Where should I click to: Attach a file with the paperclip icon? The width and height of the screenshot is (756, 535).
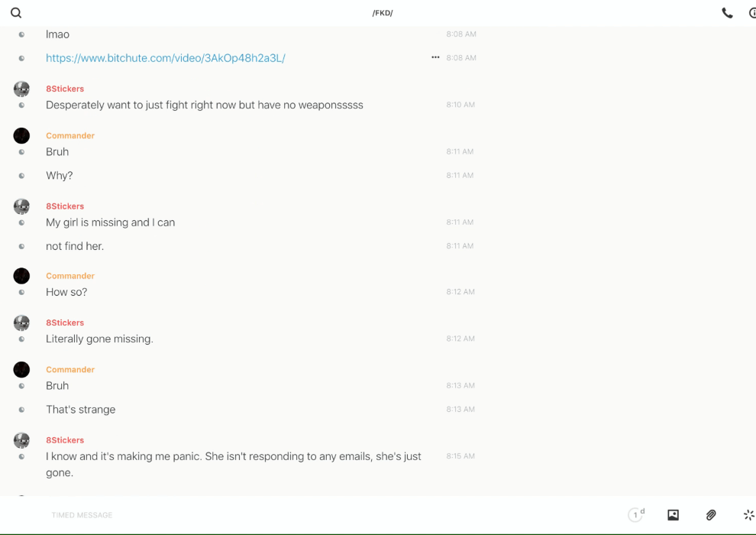click(x=711, y=515)
